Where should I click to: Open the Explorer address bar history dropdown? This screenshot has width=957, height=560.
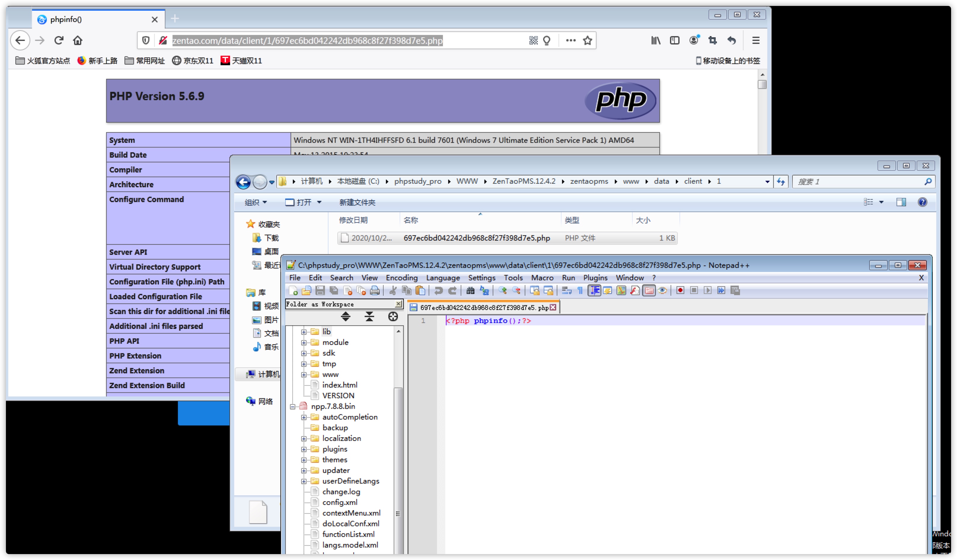click(x=767, y=182)
